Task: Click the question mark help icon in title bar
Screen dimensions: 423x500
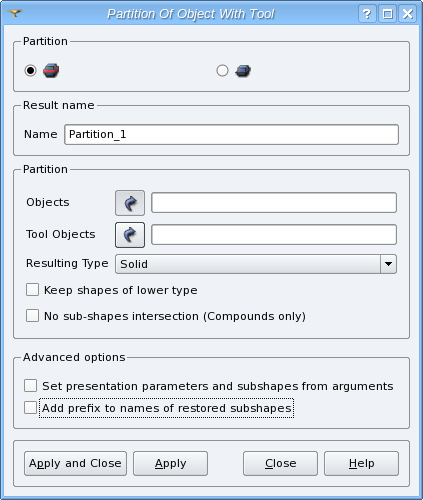Action: click(367, 14)
